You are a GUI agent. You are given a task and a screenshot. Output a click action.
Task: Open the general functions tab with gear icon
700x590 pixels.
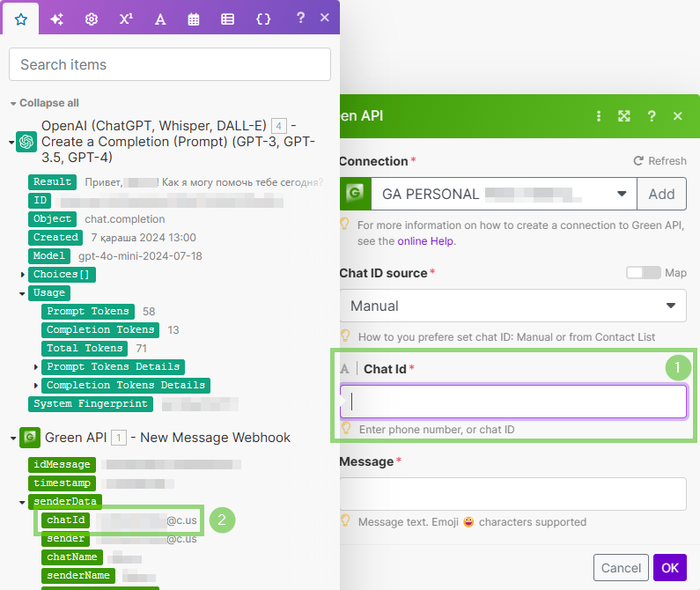[x=91, y=18]
